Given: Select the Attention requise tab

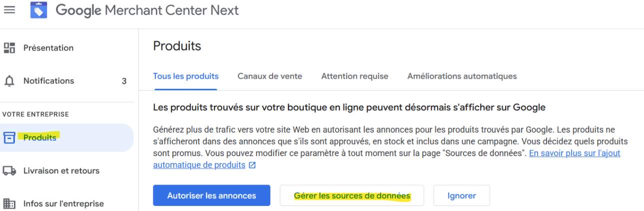Looking at the screenshot, I should pos(355,76).
